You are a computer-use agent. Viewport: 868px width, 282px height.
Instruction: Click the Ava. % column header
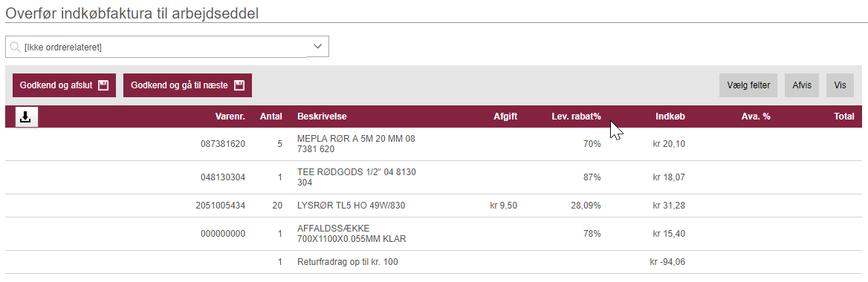coord(756,117)
